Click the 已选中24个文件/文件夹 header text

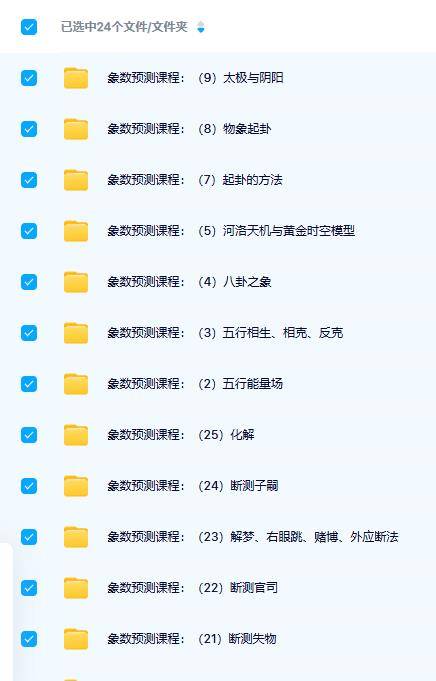[x=124, y=27]
